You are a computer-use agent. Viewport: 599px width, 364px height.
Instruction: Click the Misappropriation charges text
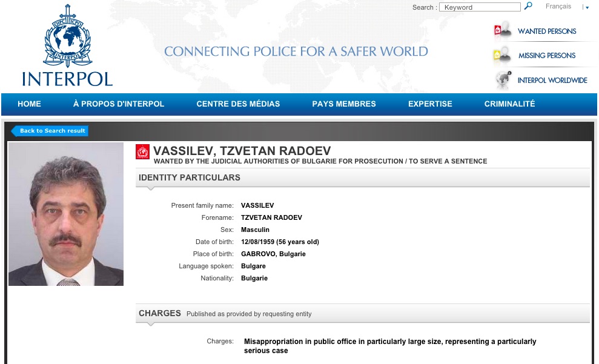point(390,346)
